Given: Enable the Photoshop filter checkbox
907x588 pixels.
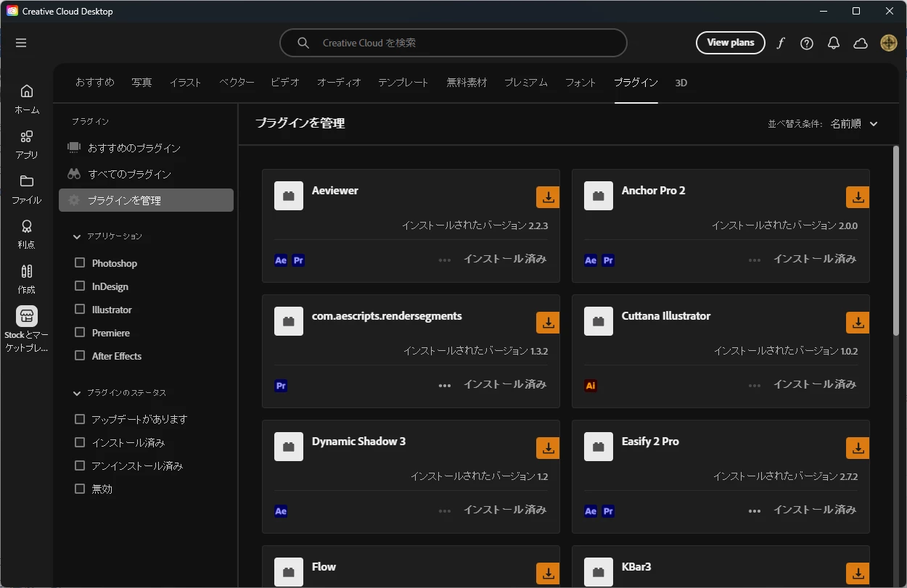Looking at the screenshot, I should [x=81, y=263].
